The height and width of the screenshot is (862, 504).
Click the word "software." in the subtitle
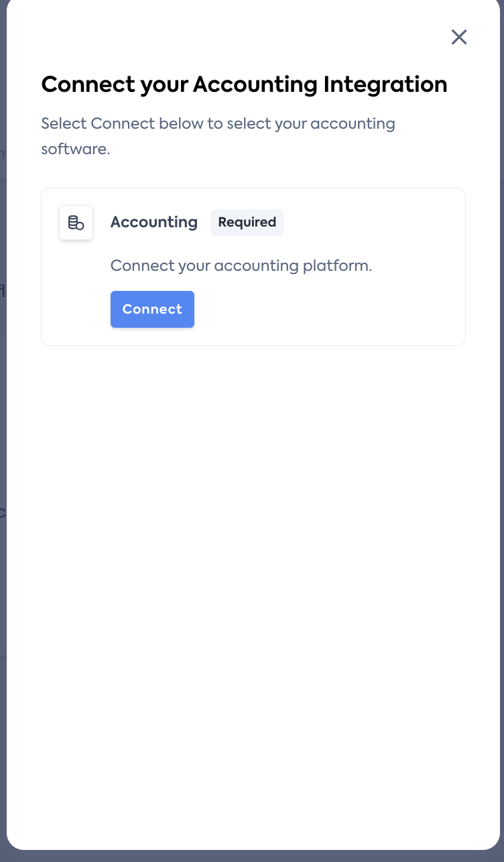pos(75,149)
